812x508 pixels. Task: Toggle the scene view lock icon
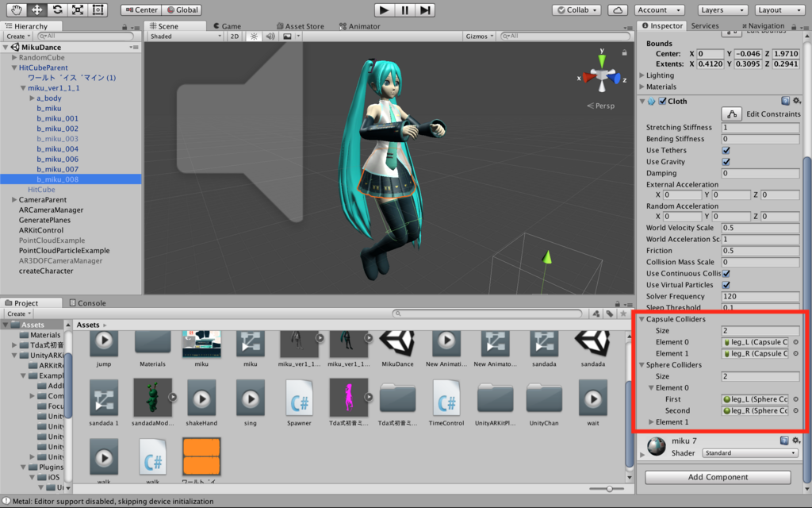coord(625,52)
